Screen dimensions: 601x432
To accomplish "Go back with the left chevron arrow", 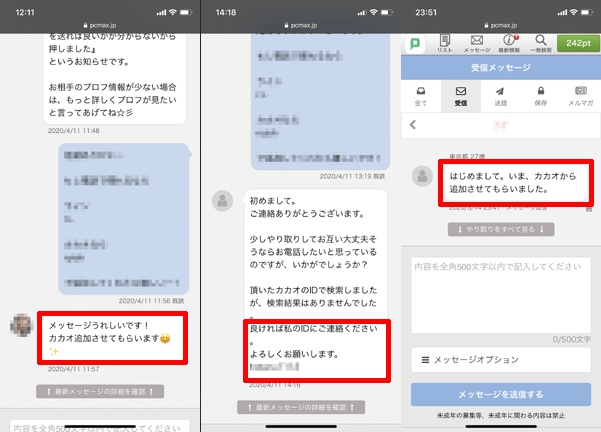I will 413,125.
